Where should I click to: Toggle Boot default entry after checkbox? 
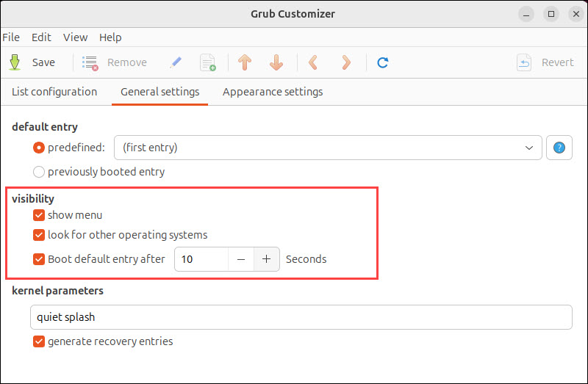(x=39, y=259)
